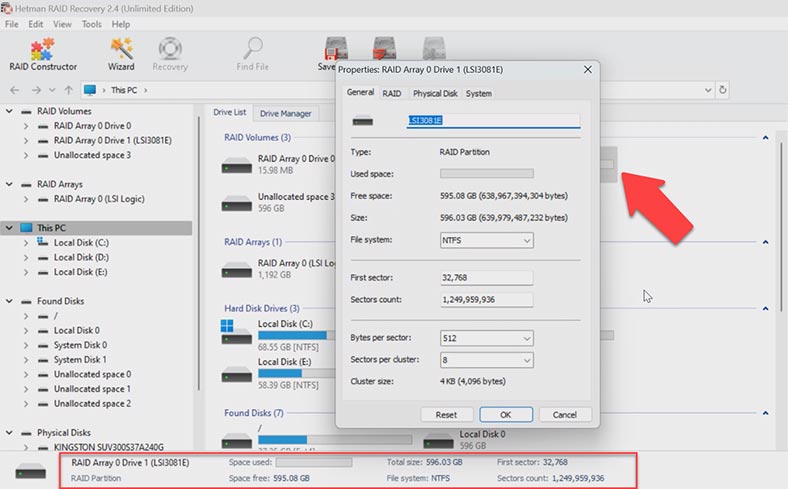Click the Found Disks (7) section header
Screen dimensions: 788x489
click(x=254, y=413)
